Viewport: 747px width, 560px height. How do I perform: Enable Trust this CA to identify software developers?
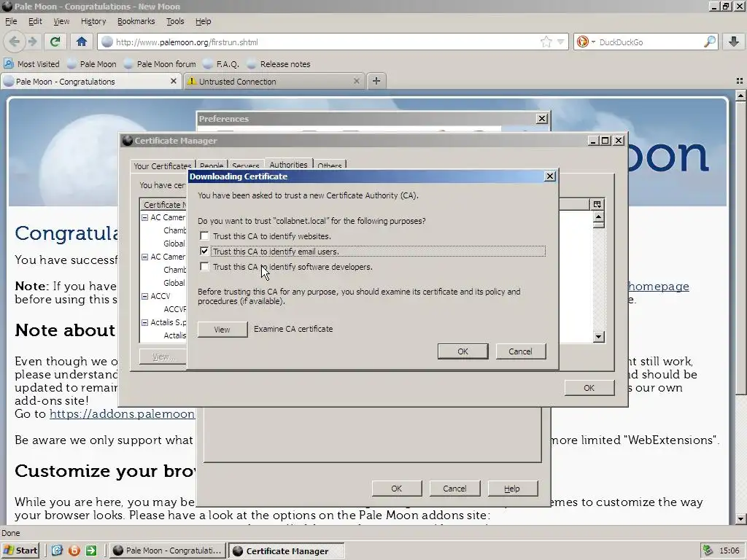coord(204,267)
